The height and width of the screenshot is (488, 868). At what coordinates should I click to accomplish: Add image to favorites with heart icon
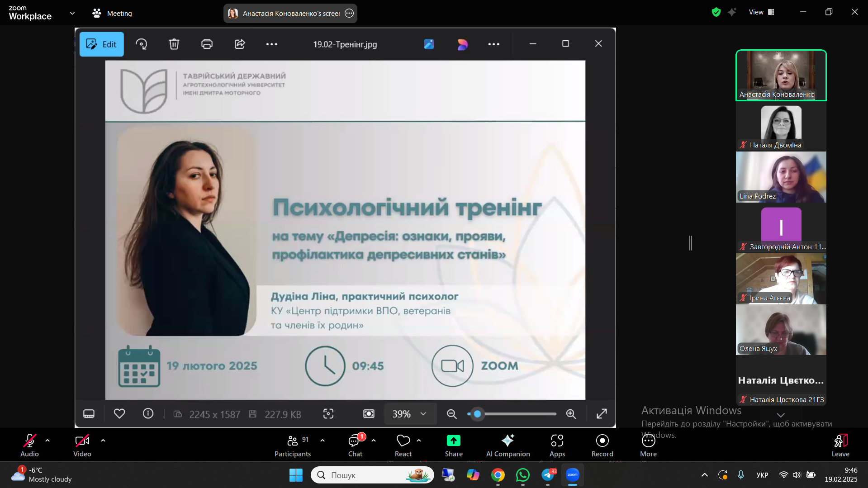pyautogui.click(x=119, y=414)
